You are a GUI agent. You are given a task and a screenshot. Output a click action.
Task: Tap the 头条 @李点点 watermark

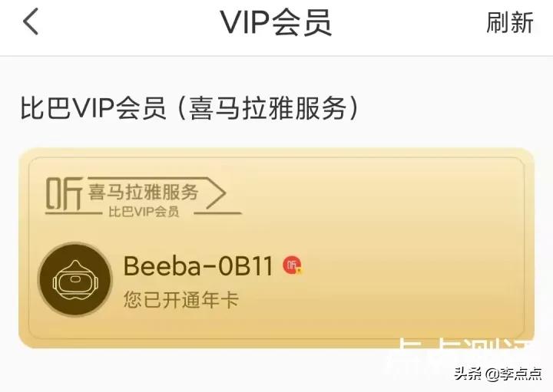[498, 374]
